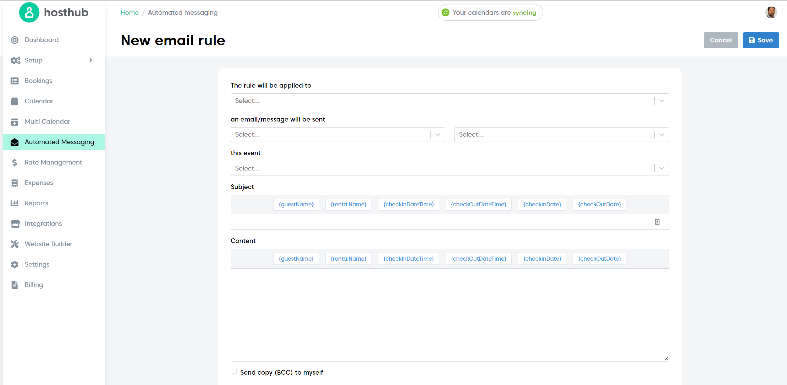Click the Website Builder tools icon

[15, 244]
